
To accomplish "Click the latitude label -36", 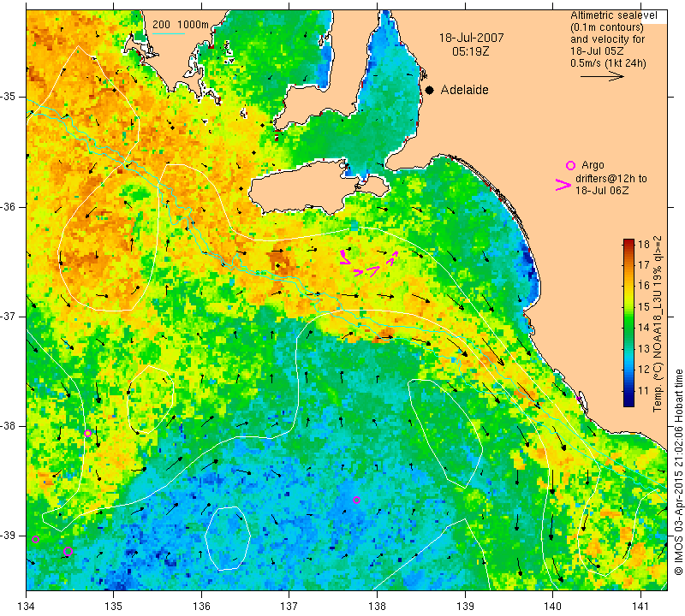I will point(9,206).
